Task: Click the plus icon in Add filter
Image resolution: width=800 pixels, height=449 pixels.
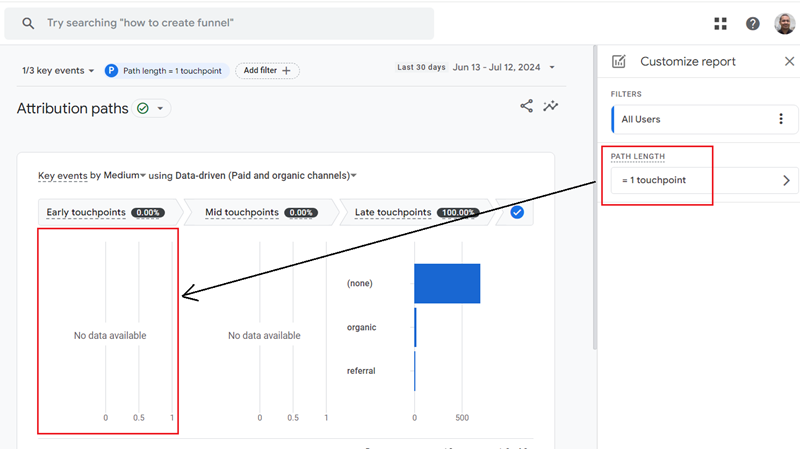Action: click(x=286, y=70)
